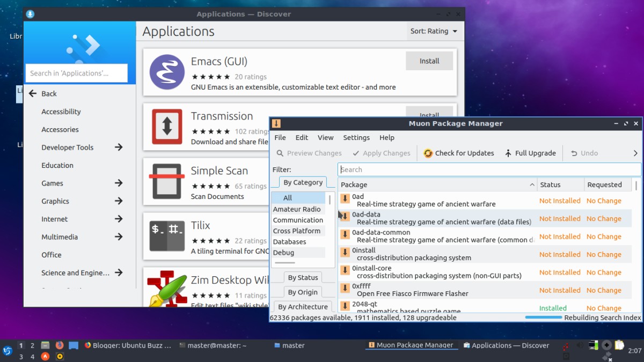Click the Discover icon in the title bar
644x362 pixels.
30,14
